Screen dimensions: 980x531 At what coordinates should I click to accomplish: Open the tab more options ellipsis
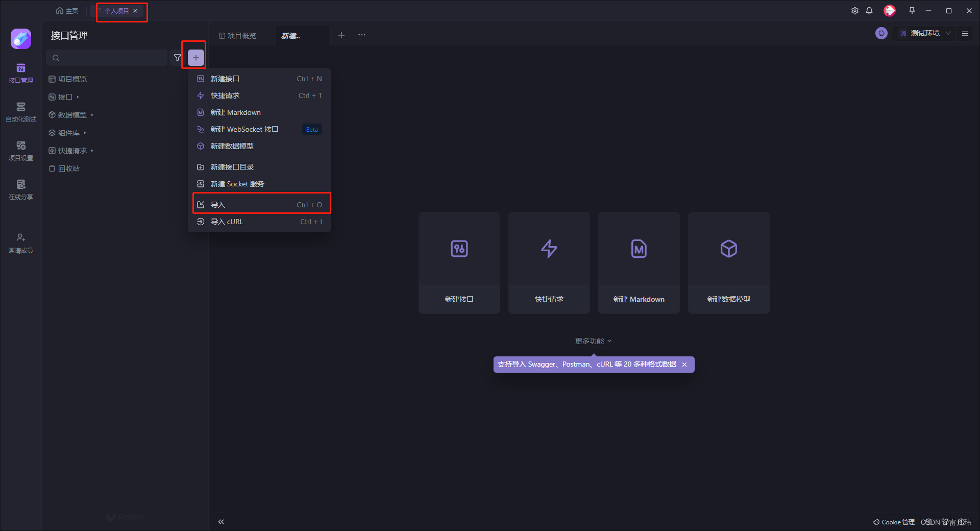pos(362,35)
